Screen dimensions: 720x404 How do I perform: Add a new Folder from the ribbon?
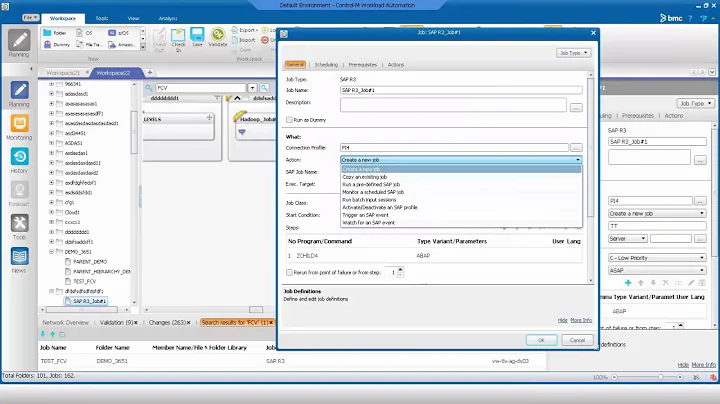tap(55, 33)
